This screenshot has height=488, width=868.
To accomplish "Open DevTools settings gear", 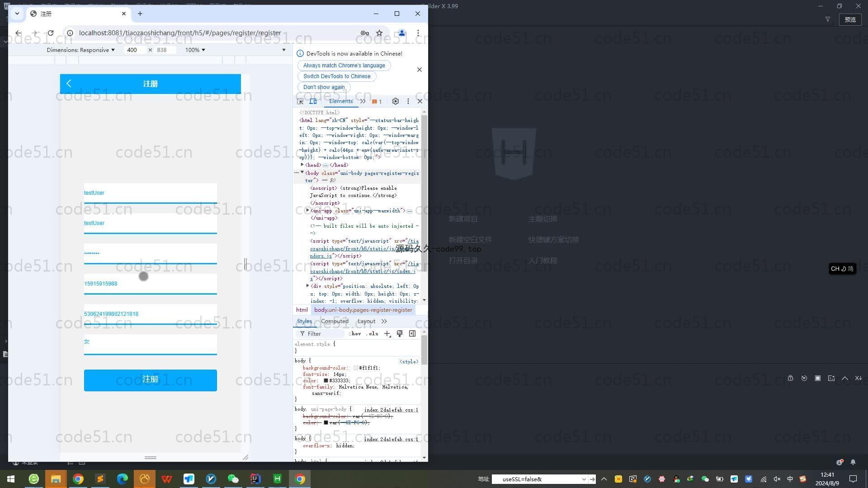I will 396,102.
